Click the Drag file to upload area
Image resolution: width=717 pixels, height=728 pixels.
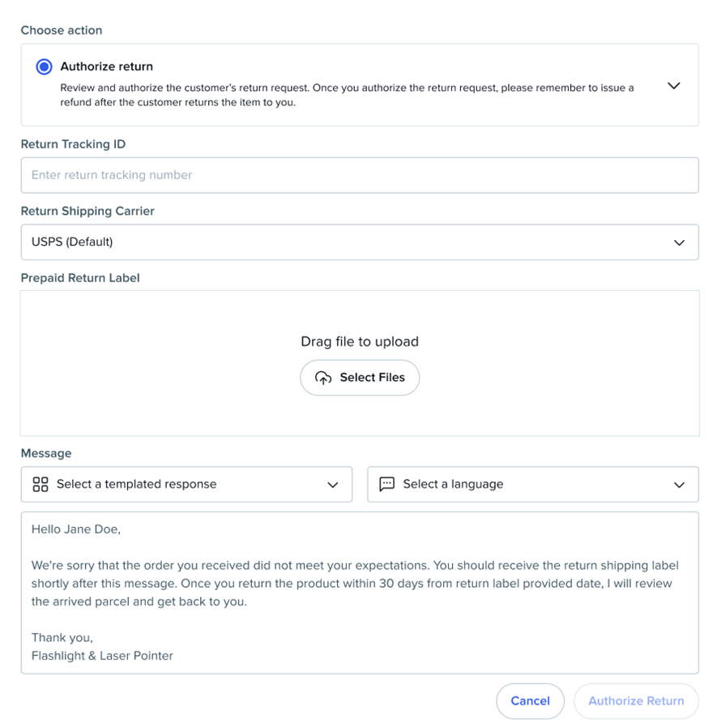tap(359, 341)
